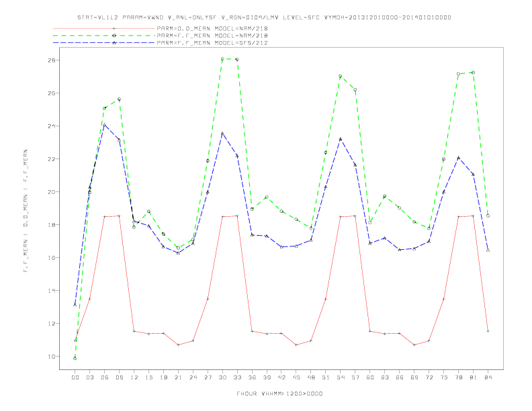Click green circle data point at hour 54

click(341, 77)
